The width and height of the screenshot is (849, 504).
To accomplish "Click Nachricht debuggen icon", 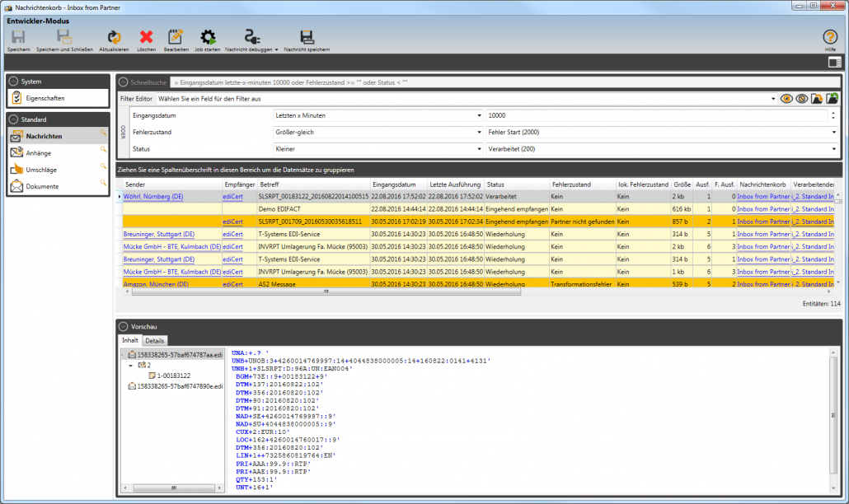I will [x=251, y=37].
